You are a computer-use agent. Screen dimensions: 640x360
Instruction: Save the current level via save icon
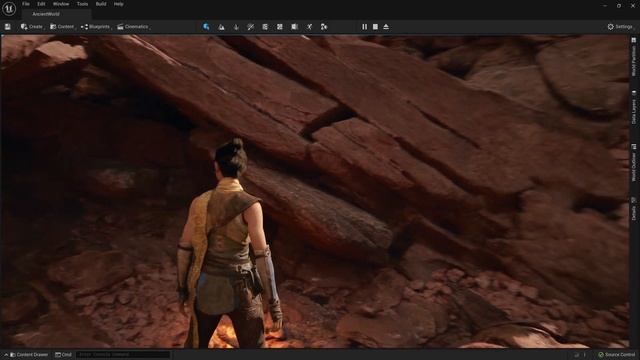pyautogui.click(x=7, y=27)
